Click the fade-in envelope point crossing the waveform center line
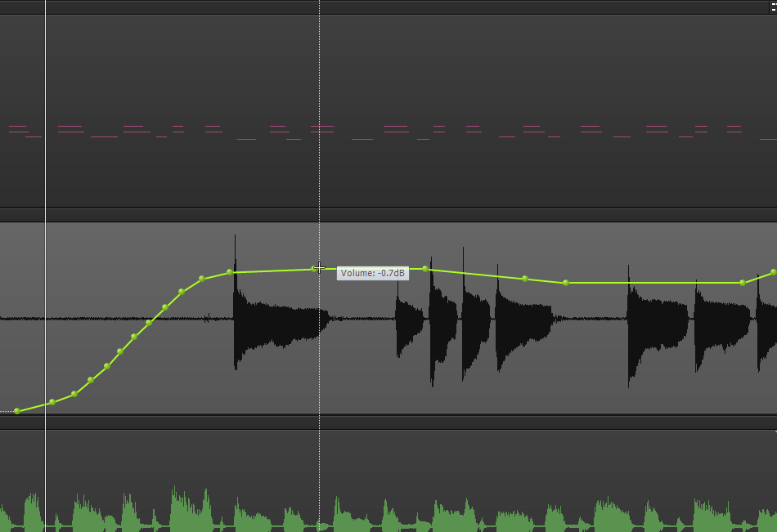 tap(149, 323)
